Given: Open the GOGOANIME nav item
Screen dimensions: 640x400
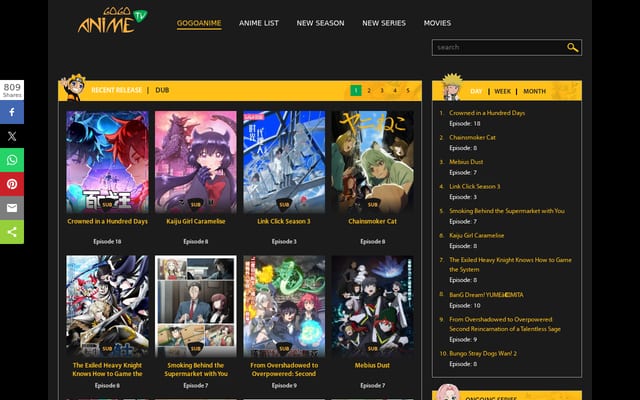Looking at the screenshot, I should coord(199,23).
